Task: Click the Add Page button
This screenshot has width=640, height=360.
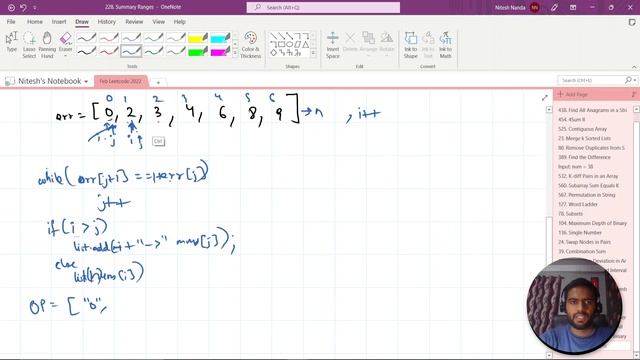Action: pyautogui.click(x=572, y=94)
